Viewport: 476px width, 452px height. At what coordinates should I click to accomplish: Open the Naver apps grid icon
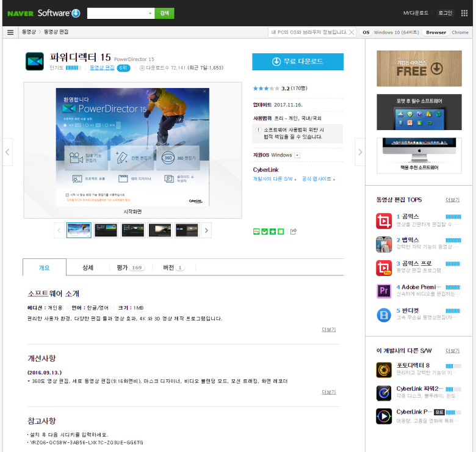pyautogui.click(x=464, y=13)
